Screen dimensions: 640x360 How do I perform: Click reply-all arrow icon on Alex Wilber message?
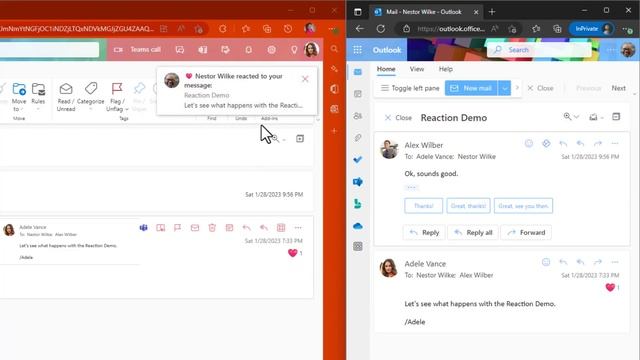[x=580, y=143]
